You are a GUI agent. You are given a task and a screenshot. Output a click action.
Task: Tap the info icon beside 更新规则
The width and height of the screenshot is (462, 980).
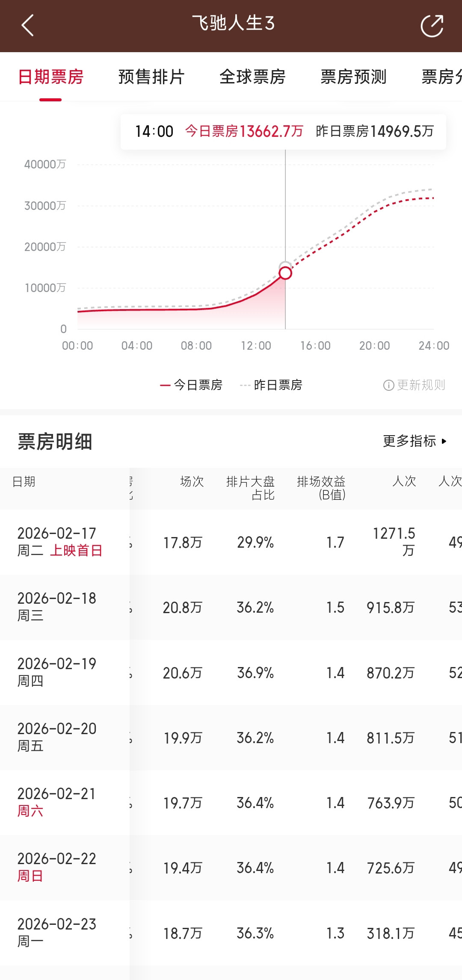pyautogui.click(x=388, y=385)
